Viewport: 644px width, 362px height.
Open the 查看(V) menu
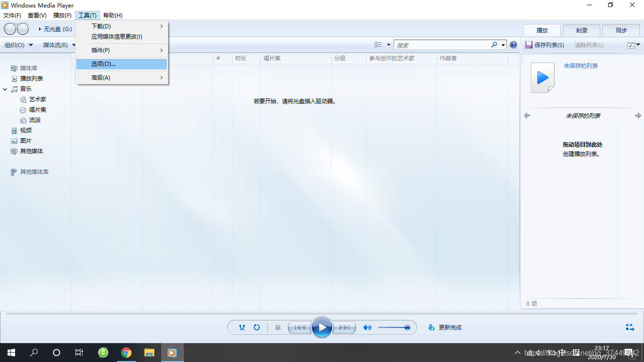pyautogui.click(x=37, y=16)
